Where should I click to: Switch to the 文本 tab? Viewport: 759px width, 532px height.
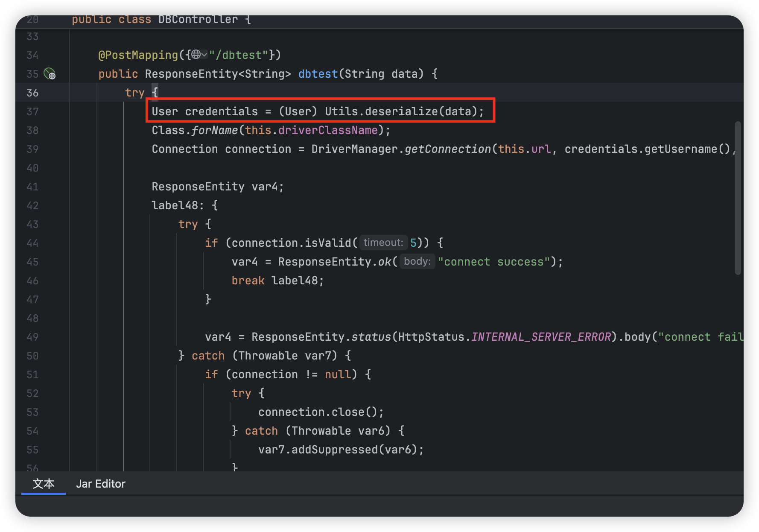[x=44, y=484]
